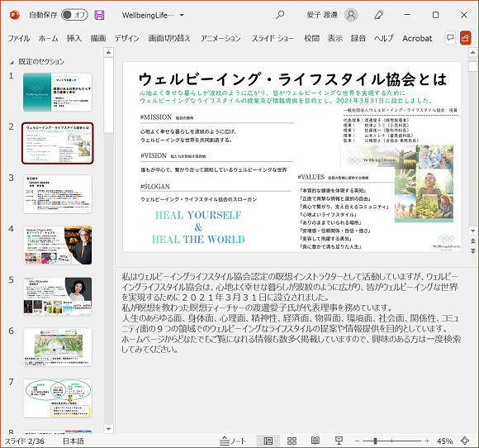This screenshot has height=448, width=479.
Task: Open the ファイル menu
Action: [x=19, y=38]
